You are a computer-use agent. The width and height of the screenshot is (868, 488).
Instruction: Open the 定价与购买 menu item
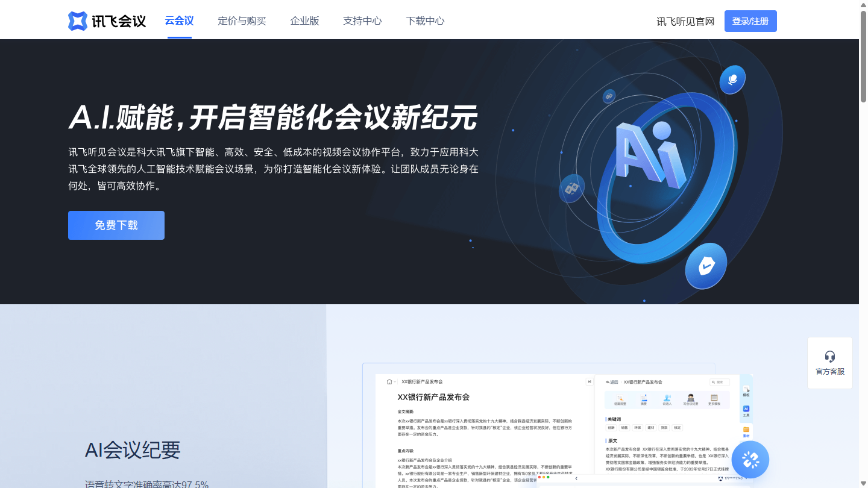242,20
